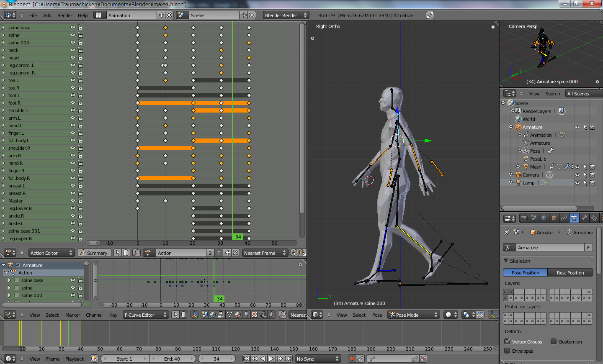Viewport: 603px width, 364px height.
Task: Collapse the Skeleton panel
Action: (506, 261)
